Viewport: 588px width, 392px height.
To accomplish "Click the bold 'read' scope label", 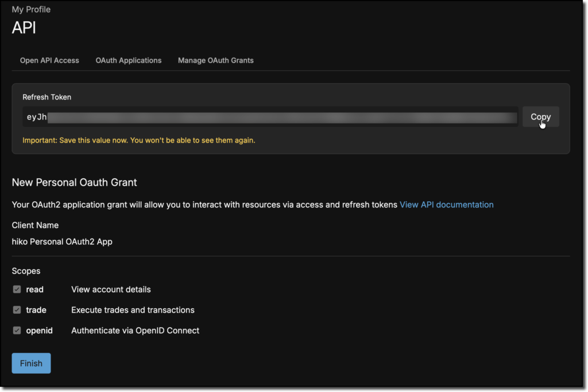I will (x=34, y=290).
